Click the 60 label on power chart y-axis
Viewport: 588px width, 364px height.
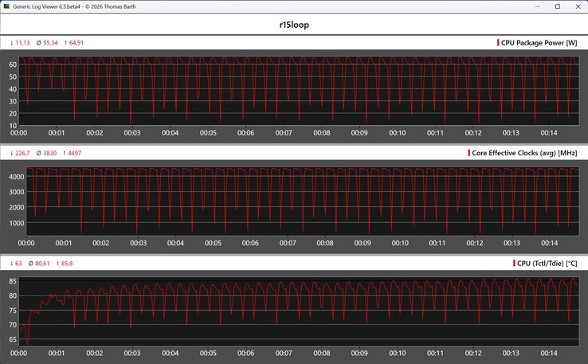tap(13, 65)
